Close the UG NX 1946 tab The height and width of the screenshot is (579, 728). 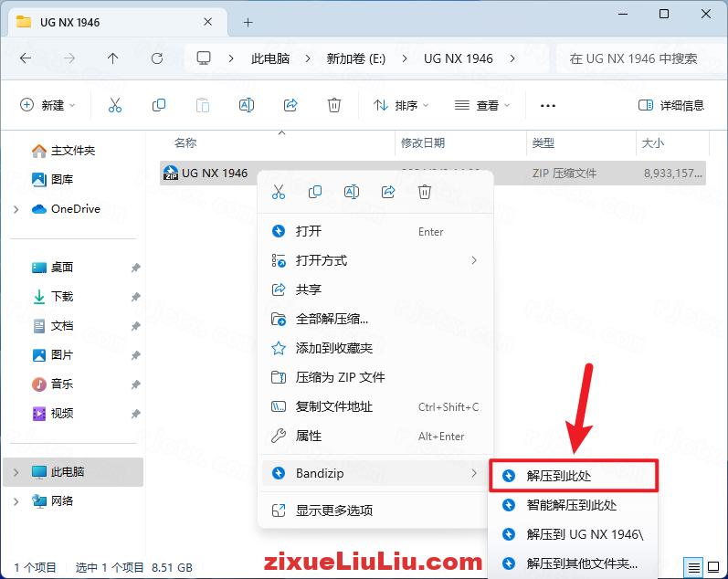pyautogui.click(x=208, y=22)
